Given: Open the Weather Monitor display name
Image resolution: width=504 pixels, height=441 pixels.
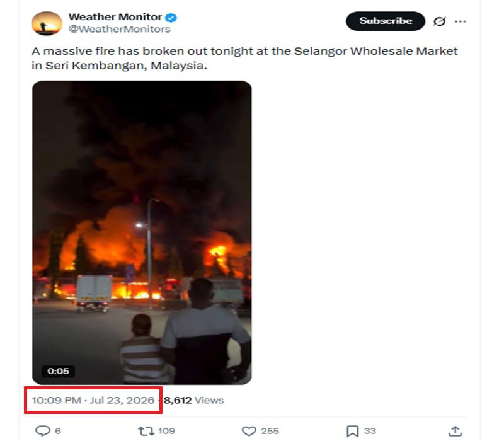Looking at the screenshot, I should click(x=115, y=17).
